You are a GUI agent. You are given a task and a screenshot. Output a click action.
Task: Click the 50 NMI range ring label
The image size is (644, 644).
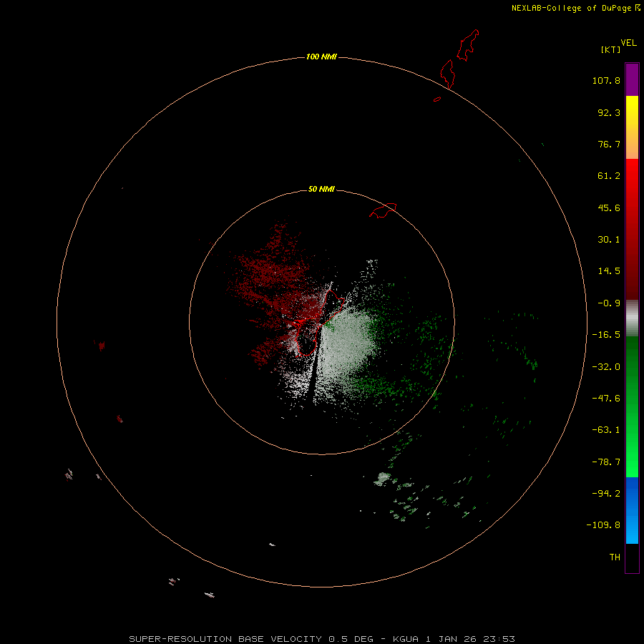[x=321, y=189]
